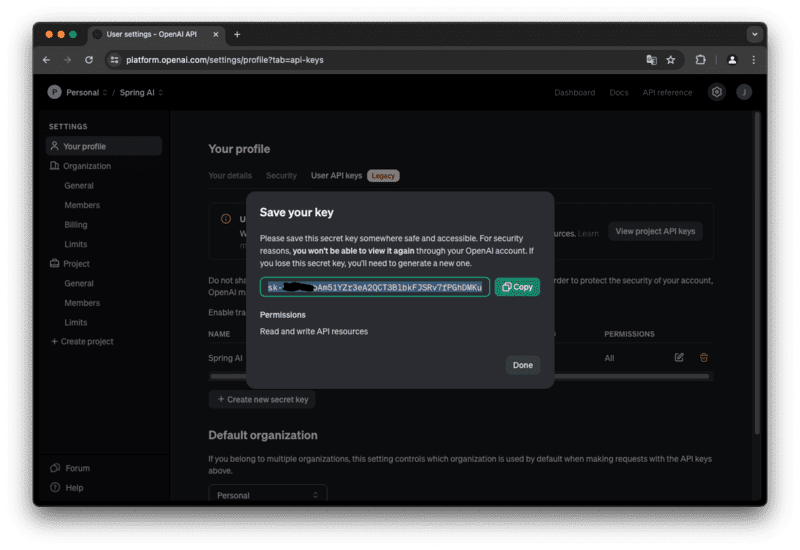800x550 pixels.
Task: Click the translate page icon in address bar
Action: click(x=651, y=60)
